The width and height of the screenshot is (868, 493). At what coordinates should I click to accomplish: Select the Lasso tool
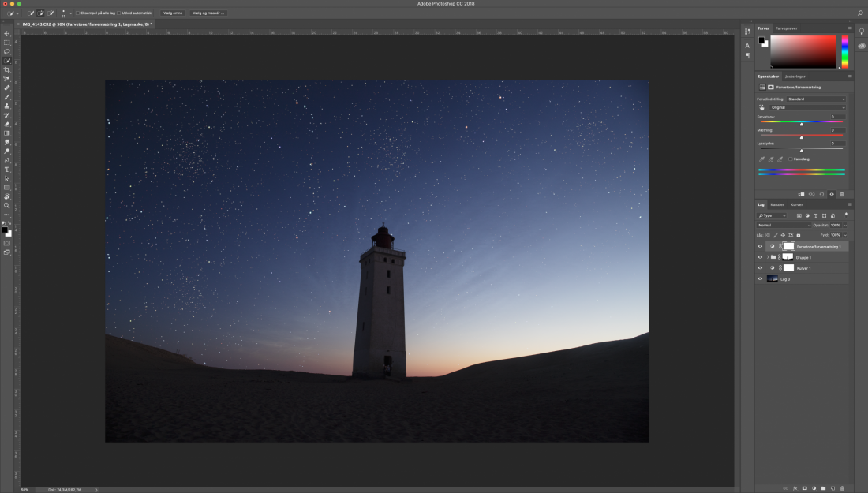coord(7,51)
